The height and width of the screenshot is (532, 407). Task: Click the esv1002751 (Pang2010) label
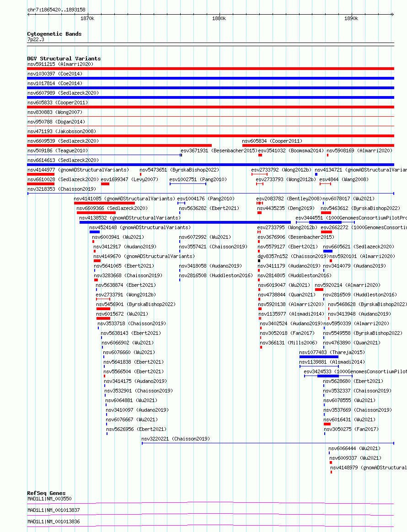[x=198, y=179]
